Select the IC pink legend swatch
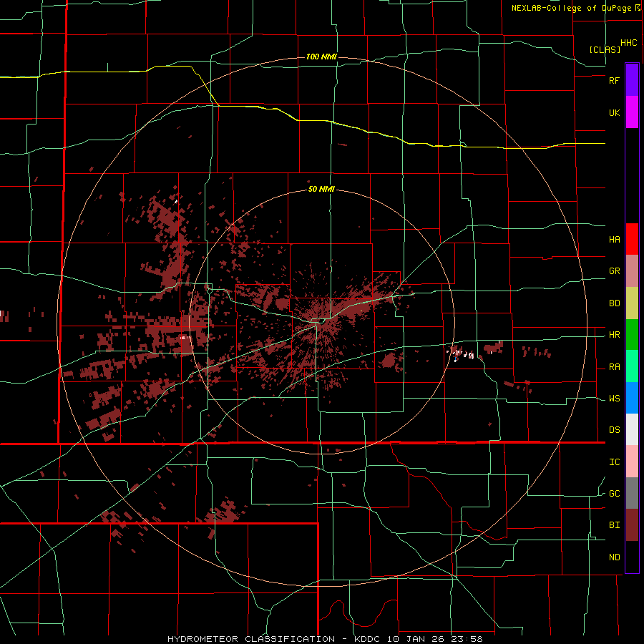644x644 pixels. tap(632, 462)
